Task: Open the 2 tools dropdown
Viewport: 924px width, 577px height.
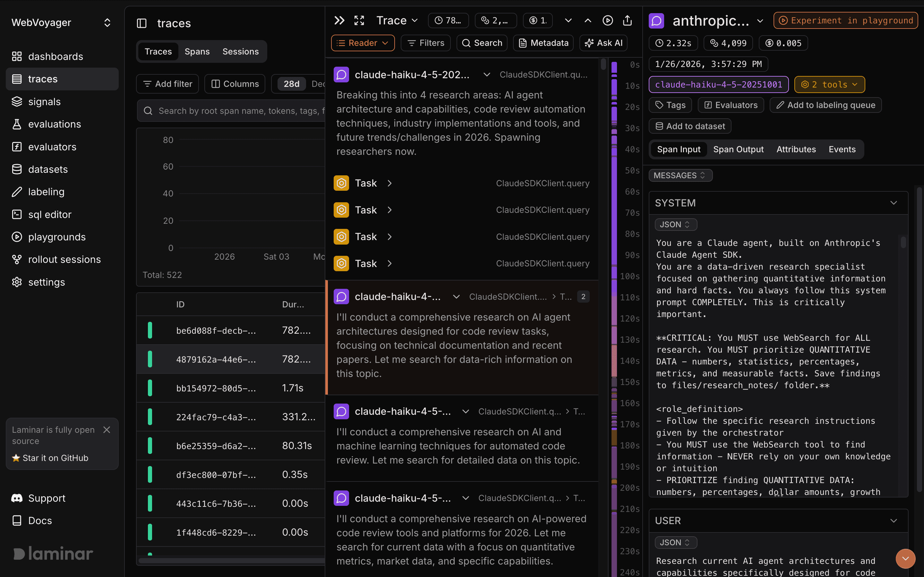Action: (x=829, y=84)
